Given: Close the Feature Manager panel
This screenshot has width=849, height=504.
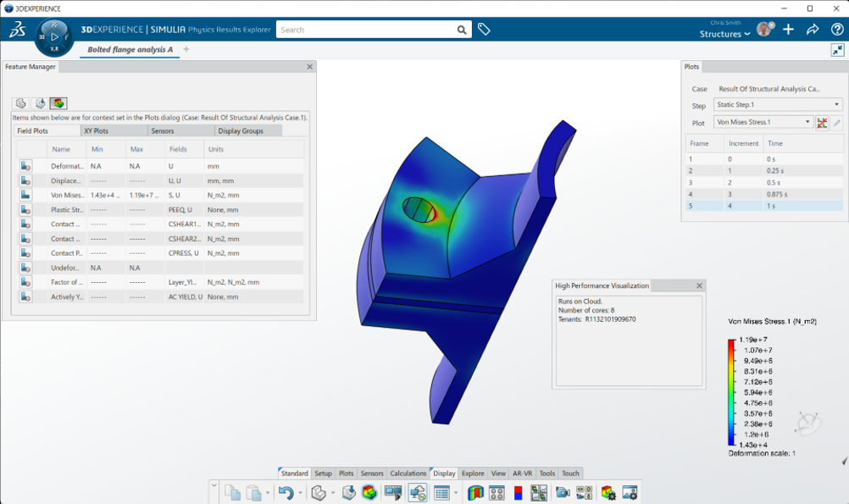Looking at the screenshot, I should click(x=310, y=67).
